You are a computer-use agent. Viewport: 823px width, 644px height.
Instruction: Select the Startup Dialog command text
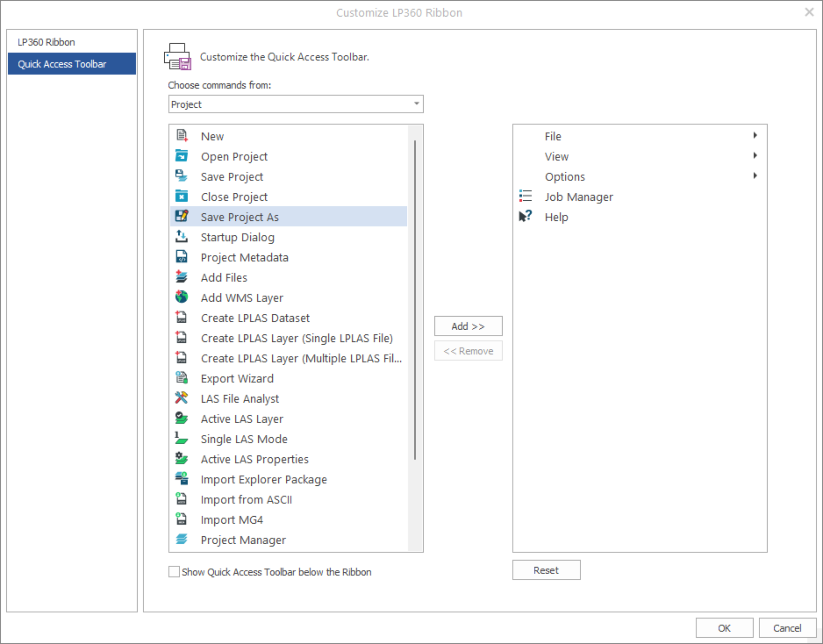pyautogui.click(x=238, y=237)
